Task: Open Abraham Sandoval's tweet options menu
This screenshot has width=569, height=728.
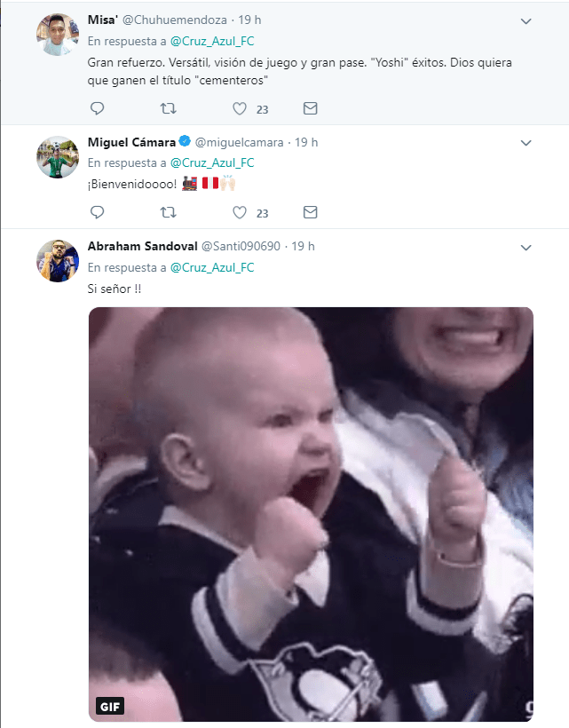Action: click(x=526, y=246)
